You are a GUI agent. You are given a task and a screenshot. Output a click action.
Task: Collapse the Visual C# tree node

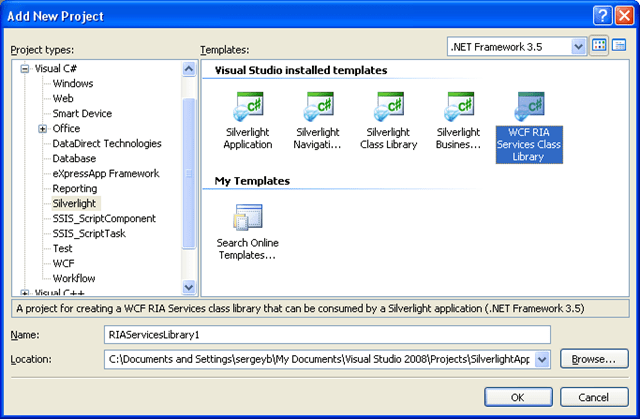[25, 69]
